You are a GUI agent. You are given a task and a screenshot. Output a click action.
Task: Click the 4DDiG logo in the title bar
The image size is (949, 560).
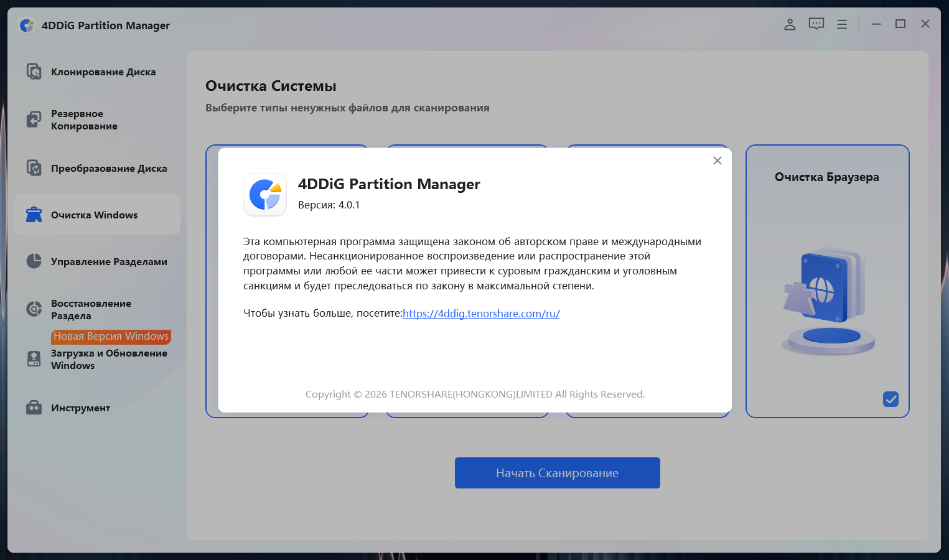27,26
